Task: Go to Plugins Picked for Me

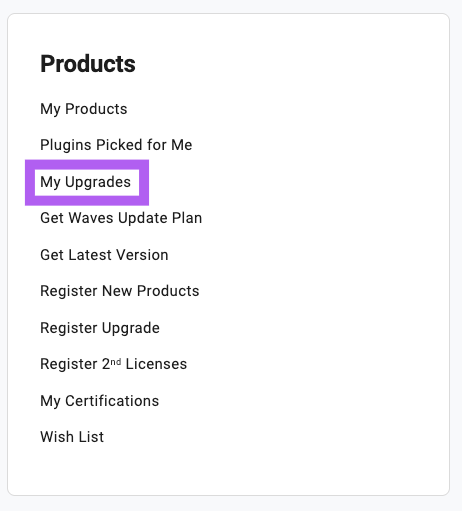Action: [x=116, y=145]
